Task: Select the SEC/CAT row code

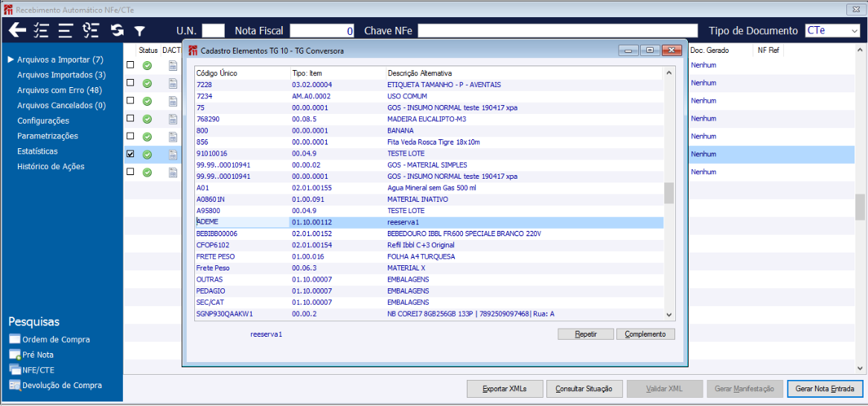Action: pyautogui.click(x=209, y=302)
